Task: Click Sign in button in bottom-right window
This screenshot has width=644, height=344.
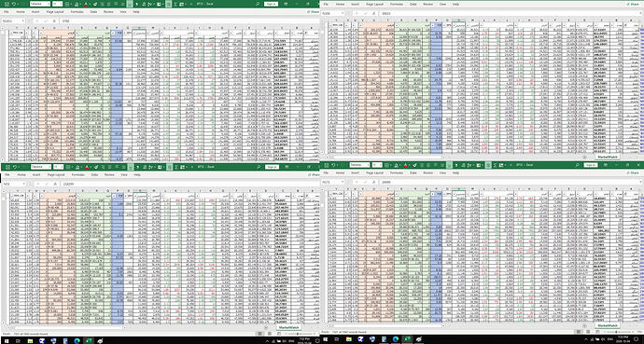Action: coord(591,165)
